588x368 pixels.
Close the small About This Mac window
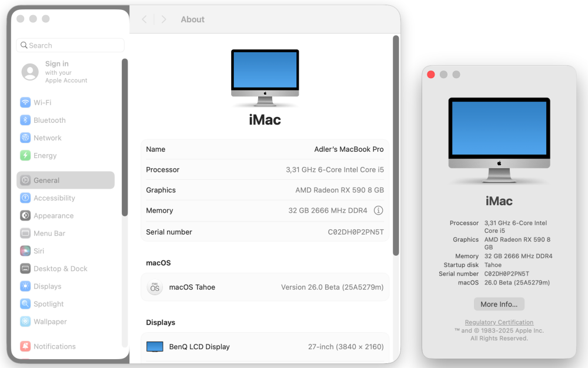(x=431, y=75)
